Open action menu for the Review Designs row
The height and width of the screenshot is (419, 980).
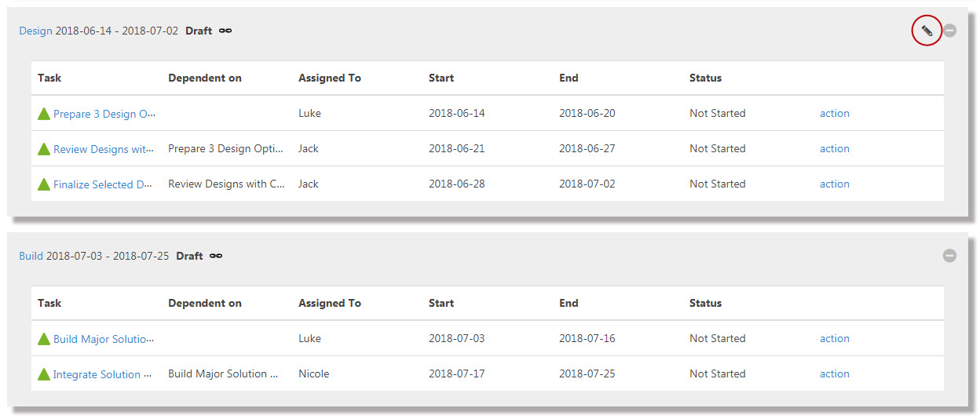[835, 148]
